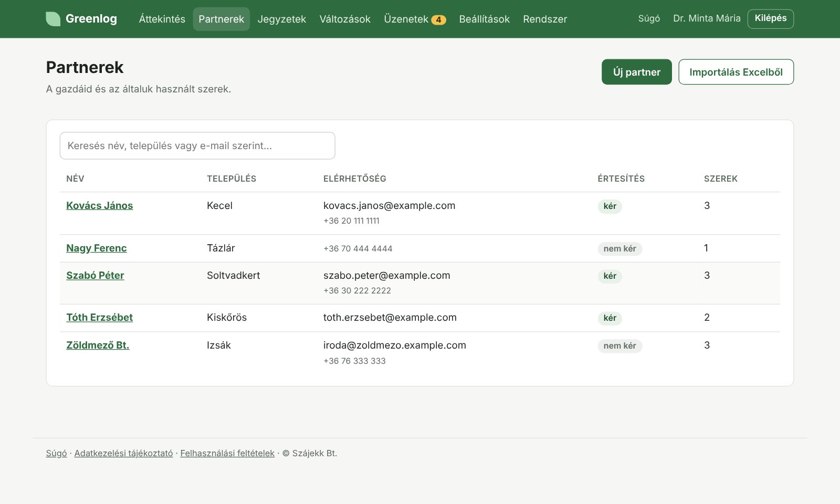Screen dimensions: 840x504
Task: Focus the partner search input field
Action: 197,145
